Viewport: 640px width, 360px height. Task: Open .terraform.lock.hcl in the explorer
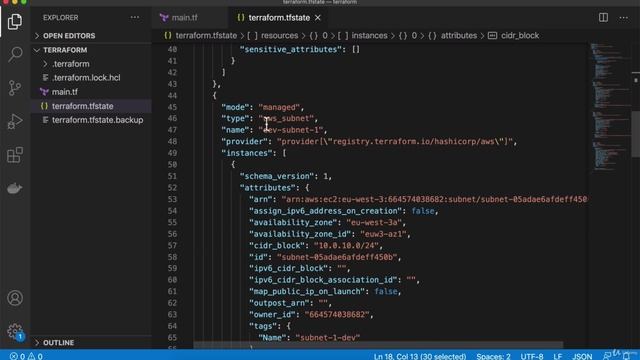86,78
